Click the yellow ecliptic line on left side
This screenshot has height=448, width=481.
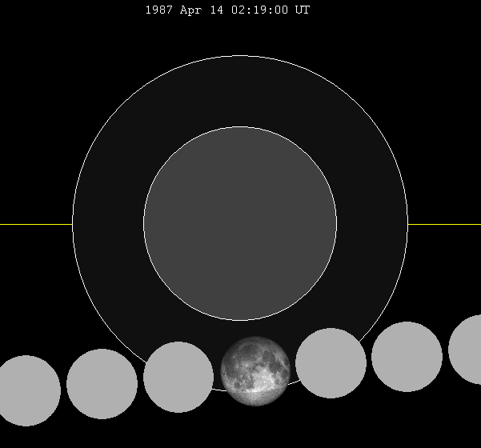[36, 224]
